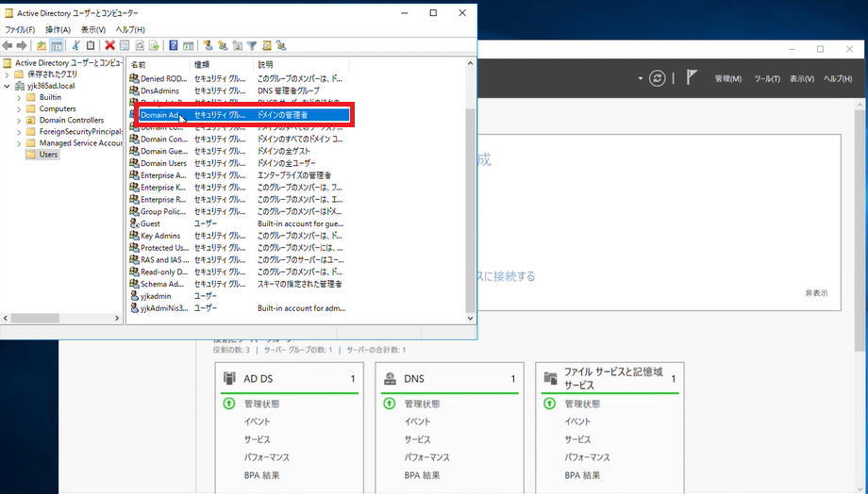
Task: Click Server Manager refresh circular icon
Action: (x=657, y=78)
